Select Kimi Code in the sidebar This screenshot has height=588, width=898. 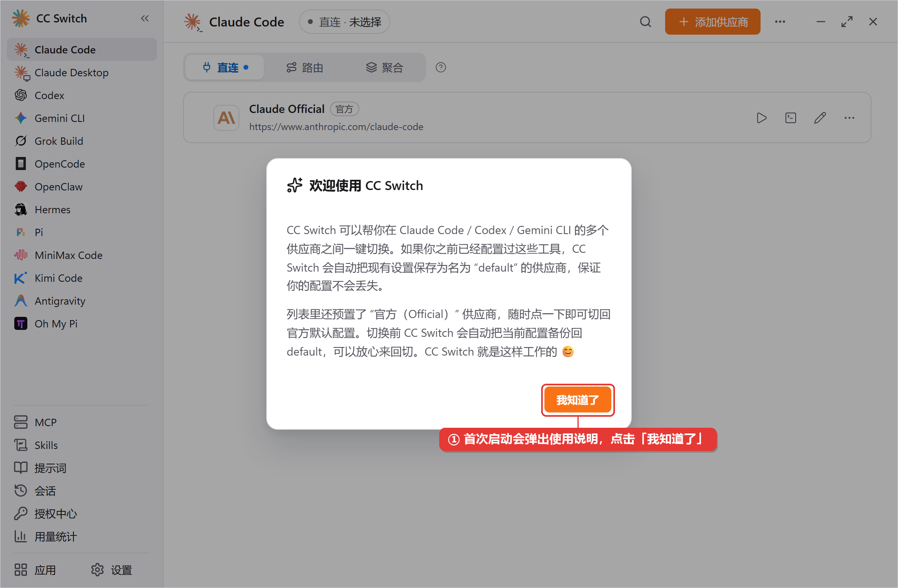(x=82, y=278)
